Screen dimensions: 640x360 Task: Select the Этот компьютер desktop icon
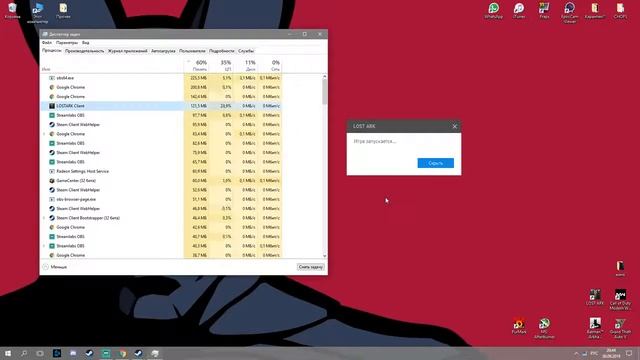pos(38,13)
